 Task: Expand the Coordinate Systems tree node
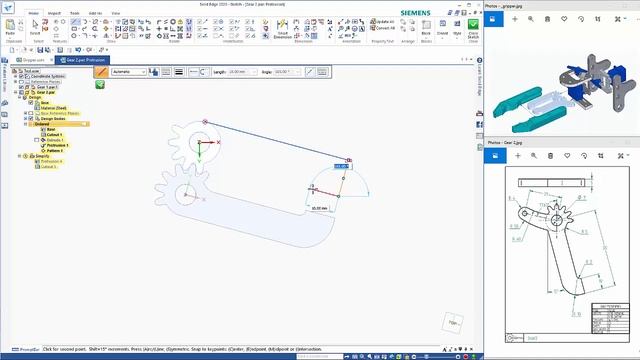pyautogui.click(x=16, y=76)
